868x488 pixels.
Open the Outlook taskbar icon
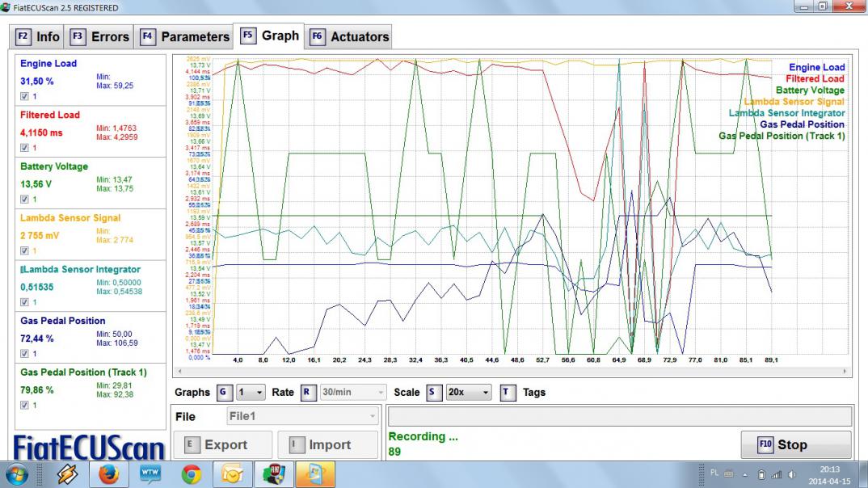pos(233,474)
